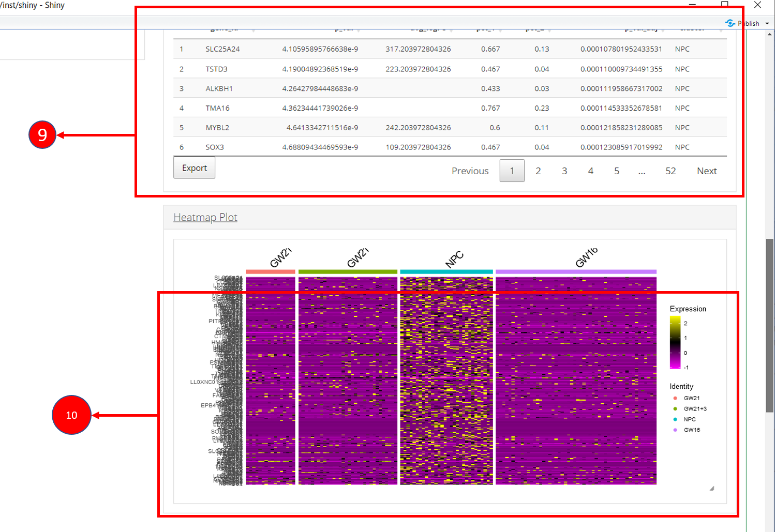This screenshot has height=532, width=775.
Task: Click the NPC cyan legend dot
Action: (x=675, y=419)
